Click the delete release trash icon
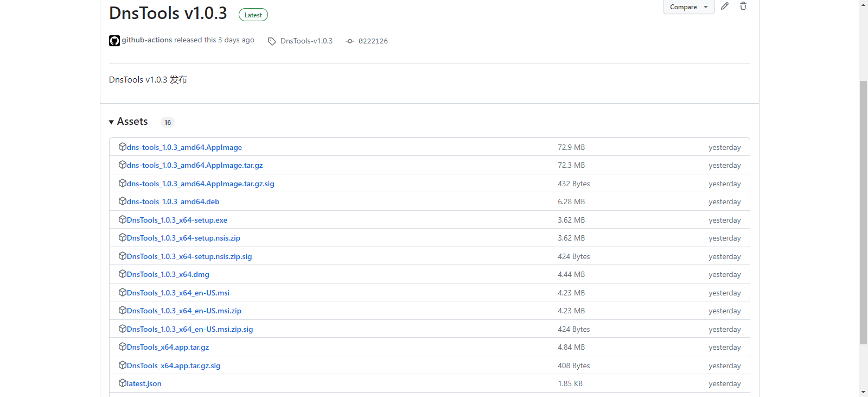The height and width of the screenshot is (397, 868). [x=743, y=6]
